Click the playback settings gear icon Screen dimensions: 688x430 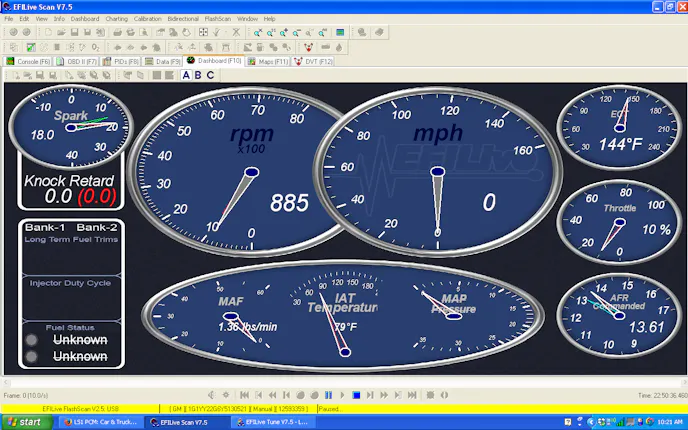pos(226,395)
